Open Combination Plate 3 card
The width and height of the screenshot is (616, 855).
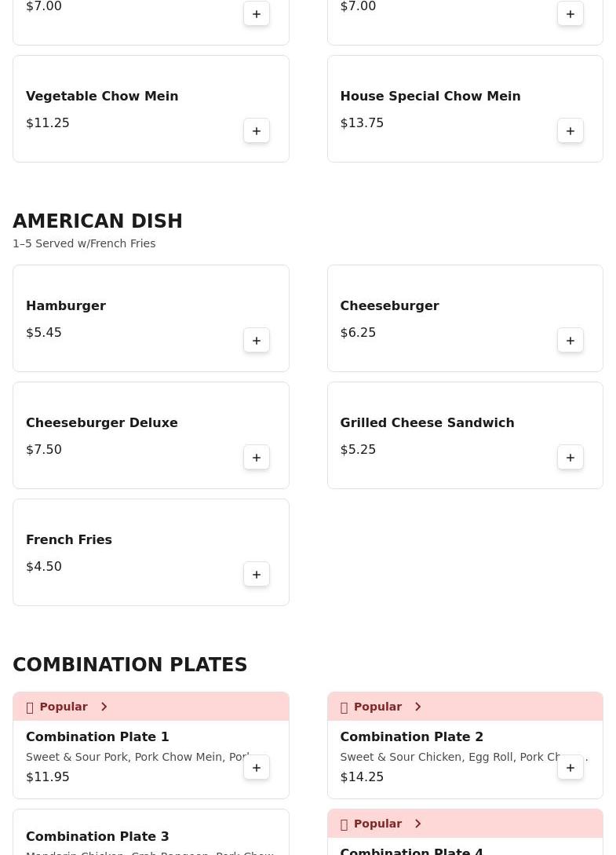click(151, 832)
